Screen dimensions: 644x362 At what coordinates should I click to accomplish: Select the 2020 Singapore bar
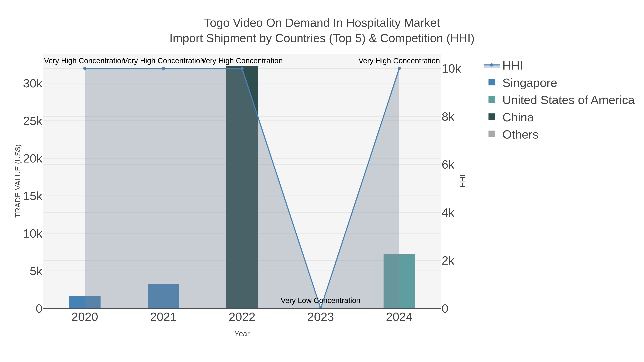pos(85,302)
